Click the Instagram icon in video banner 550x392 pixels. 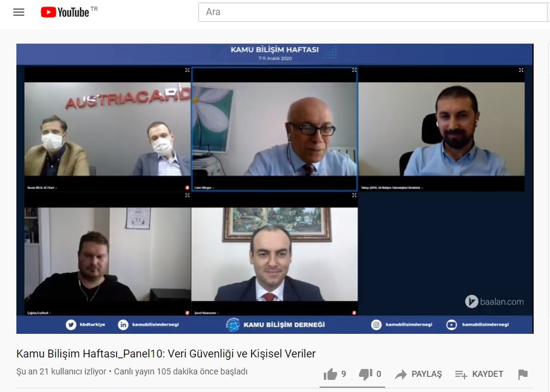[377, 325]
